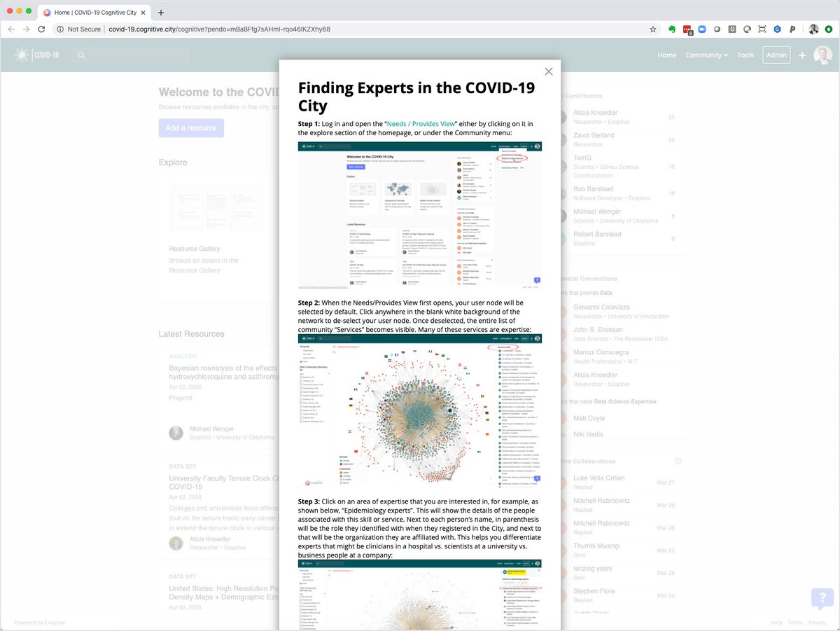Image resolution: width=840 pixels, height=631 pixels.
Task: Click the info icon beside collaborations heading
Action: point(678,462)
